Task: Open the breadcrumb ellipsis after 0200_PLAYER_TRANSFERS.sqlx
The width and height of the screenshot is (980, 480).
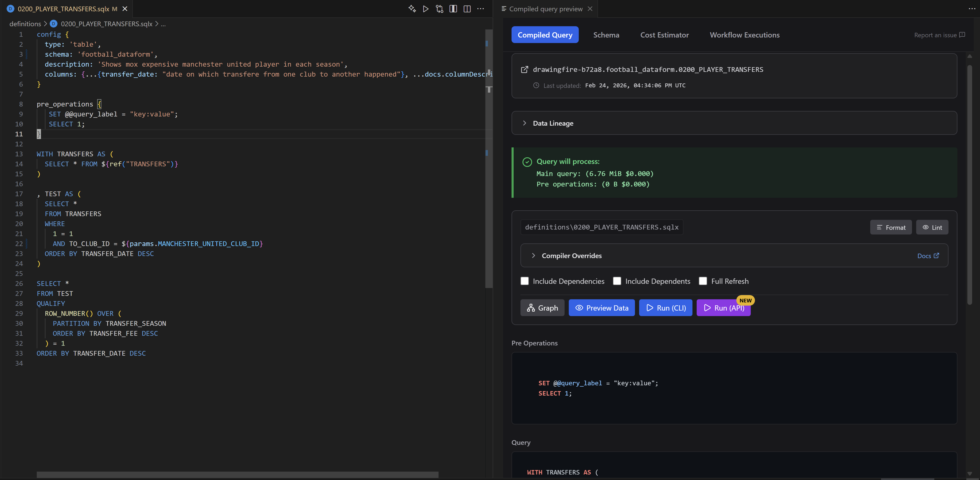Action: [x=163, y=24]
